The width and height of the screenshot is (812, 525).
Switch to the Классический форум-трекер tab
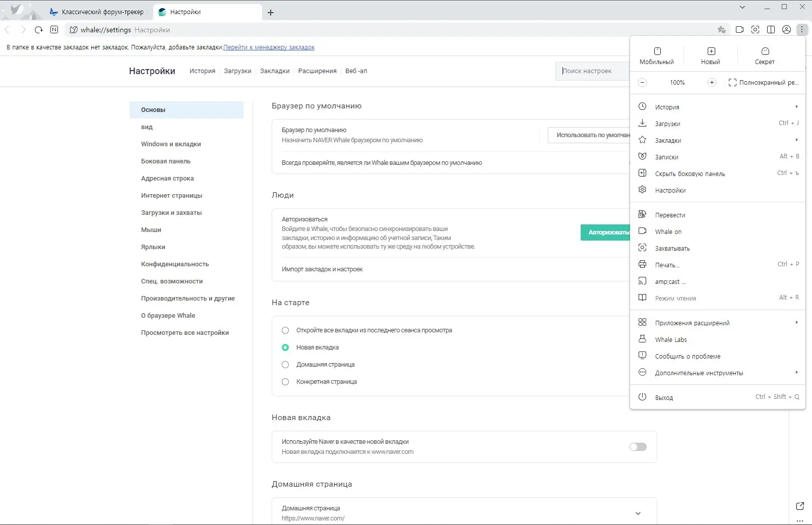pyautogui.click(x=99, y=12)
